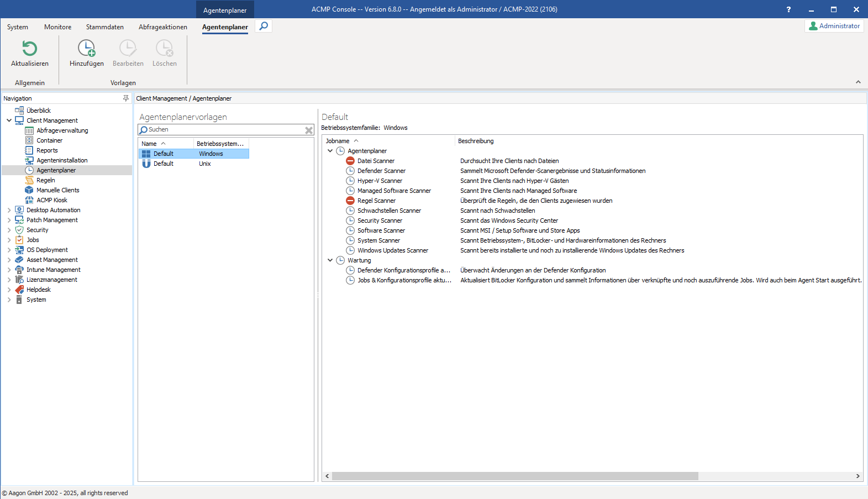
Task: Click the disabled Datei Scanner status icon
Action: (350, 161)
